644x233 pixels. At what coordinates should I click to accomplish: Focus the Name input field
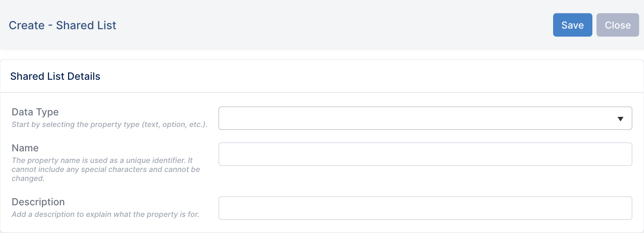point(425,154)
